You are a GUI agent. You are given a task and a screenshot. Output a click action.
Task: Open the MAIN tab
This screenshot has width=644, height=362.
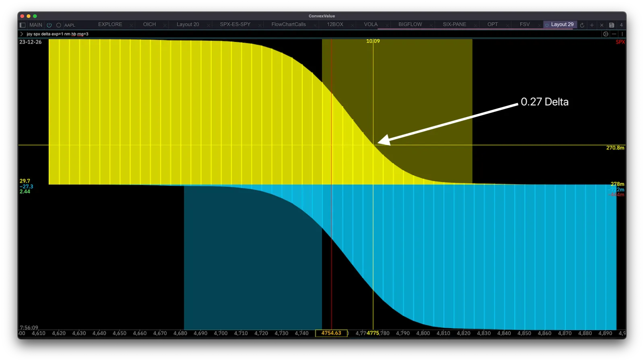click(x=36, y=25)
